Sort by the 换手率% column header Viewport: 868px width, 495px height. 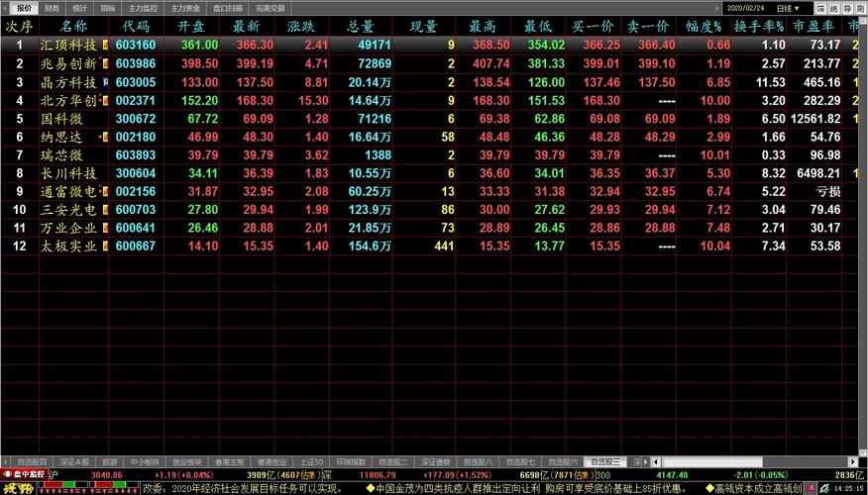point(758,26)
